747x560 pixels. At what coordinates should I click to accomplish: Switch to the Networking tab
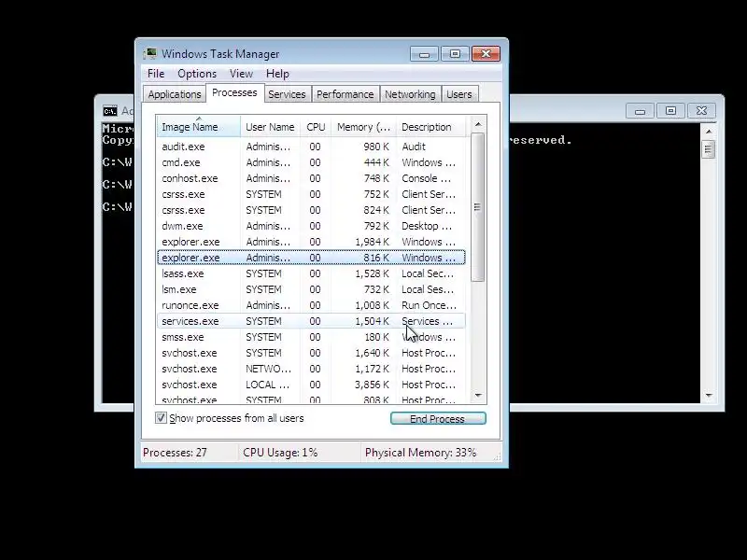410,94
